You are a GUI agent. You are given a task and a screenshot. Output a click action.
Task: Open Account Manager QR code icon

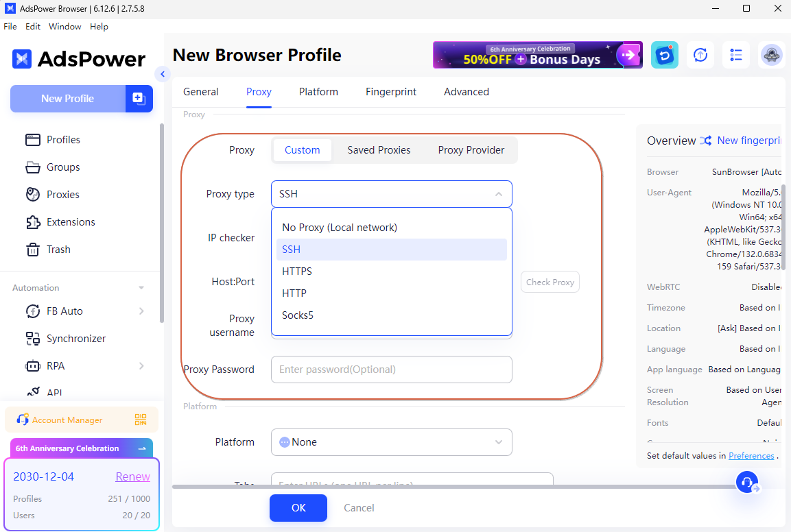tap(141, 420)
